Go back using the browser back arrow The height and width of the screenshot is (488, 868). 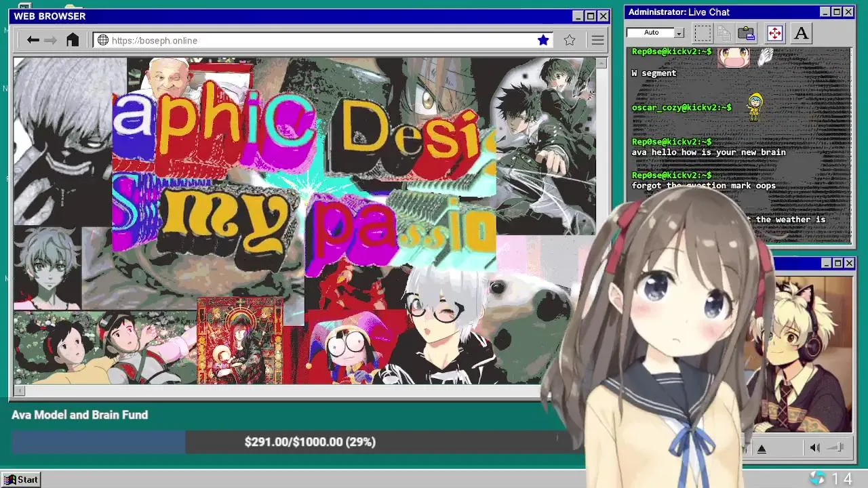(x=33, y=40)
